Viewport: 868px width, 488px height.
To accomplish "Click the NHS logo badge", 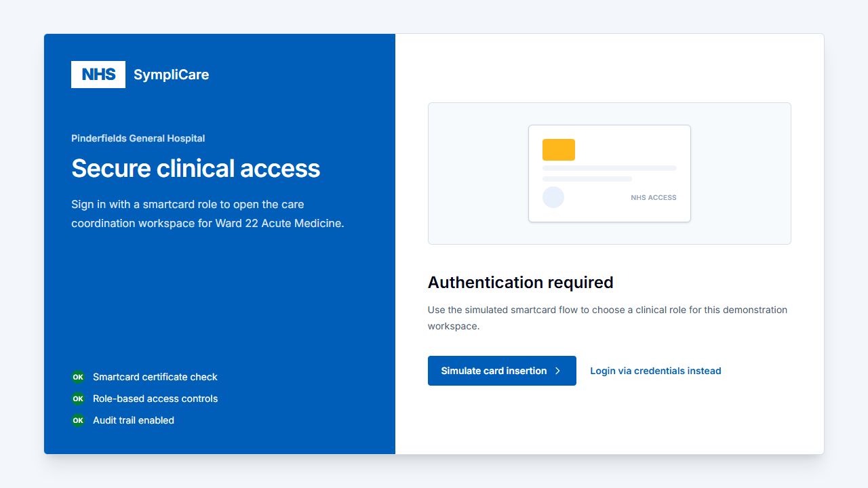I will coord(98,75).
